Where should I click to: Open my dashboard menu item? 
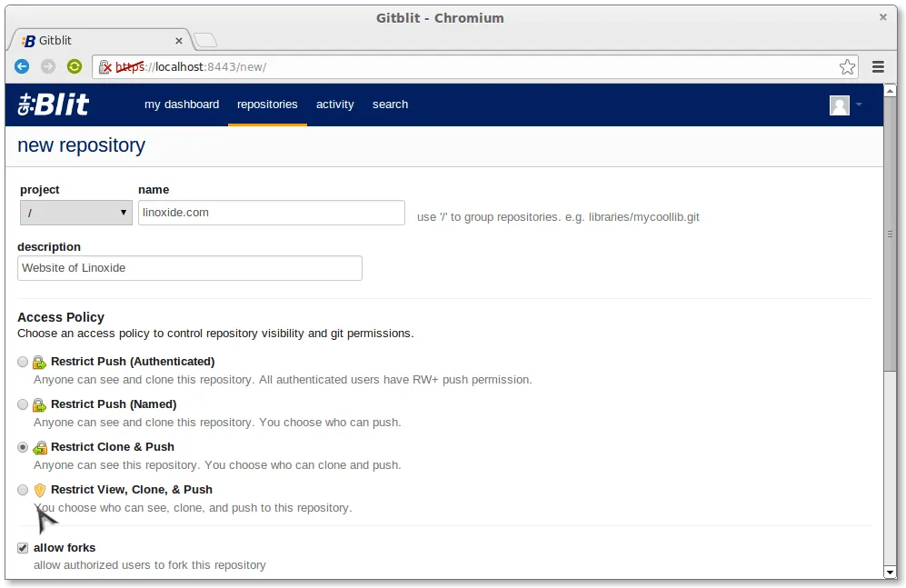tap(182, 105)
